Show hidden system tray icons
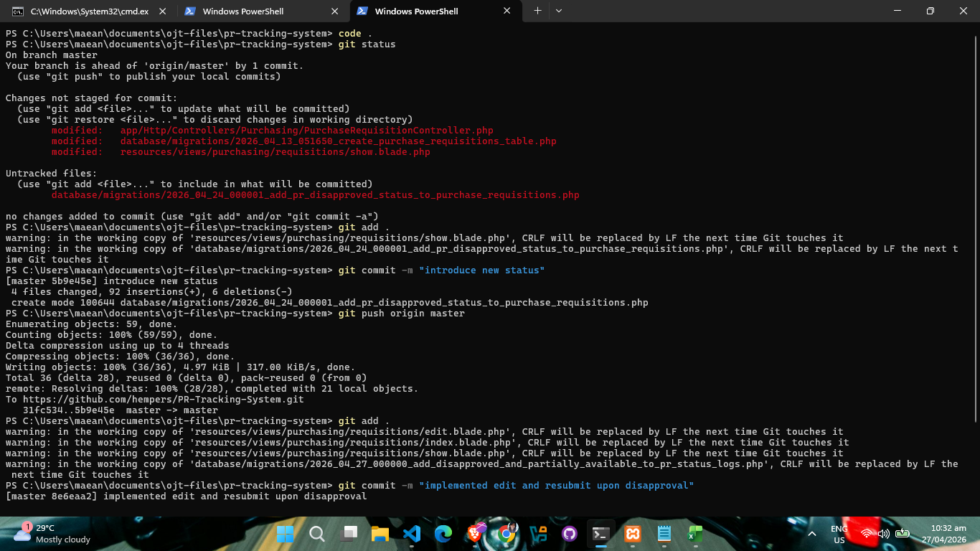This screenshot has width=980, height=551. pos(812,534)
